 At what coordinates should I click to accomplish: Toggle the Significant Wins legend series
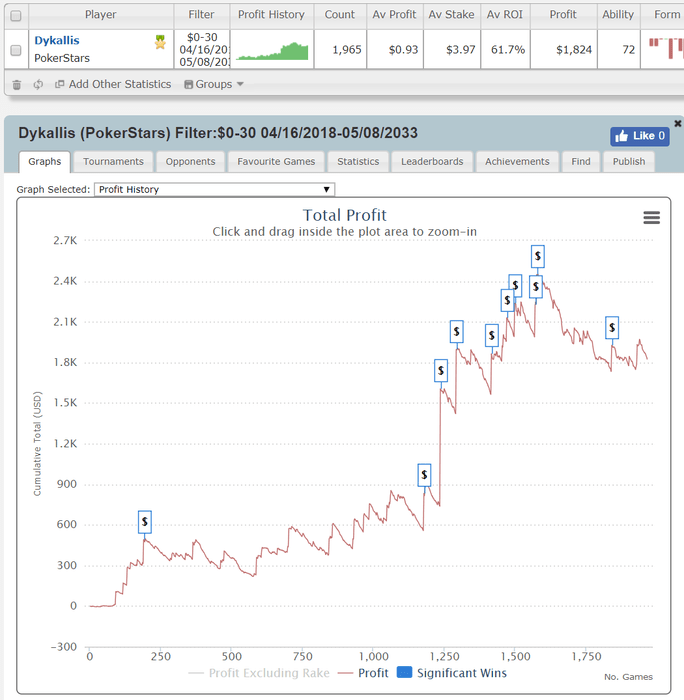point(452,673)
